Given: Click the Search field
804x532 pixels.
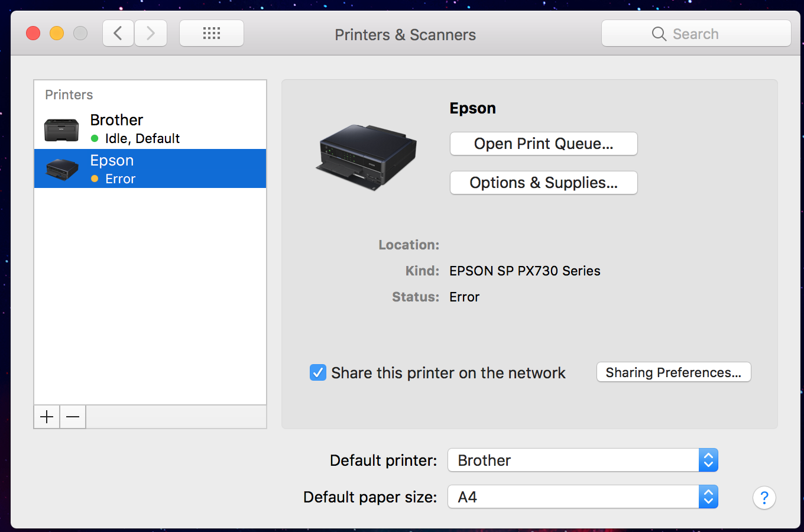Looking at the screenshot, I should tap(696, 34).
